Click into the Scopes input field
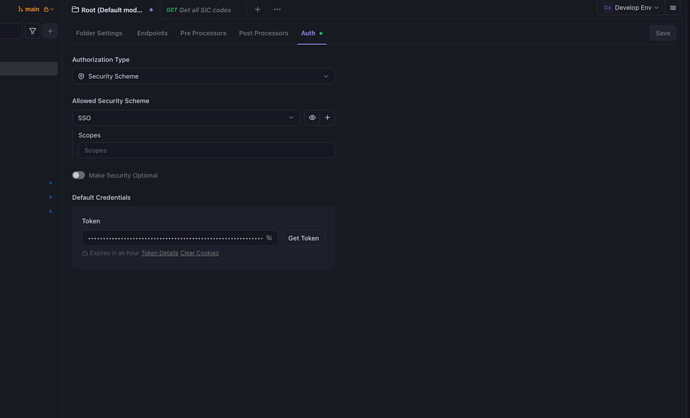 click(x=206, y=150)
